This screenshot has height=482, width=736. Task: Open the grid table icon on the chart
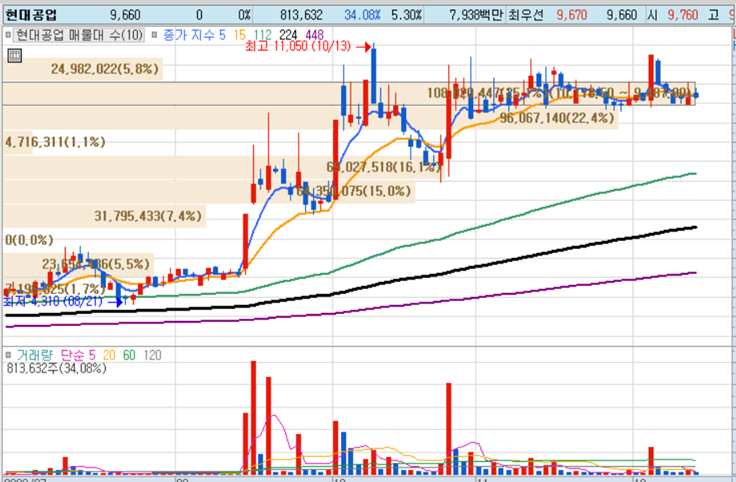[x=15, y=55]
